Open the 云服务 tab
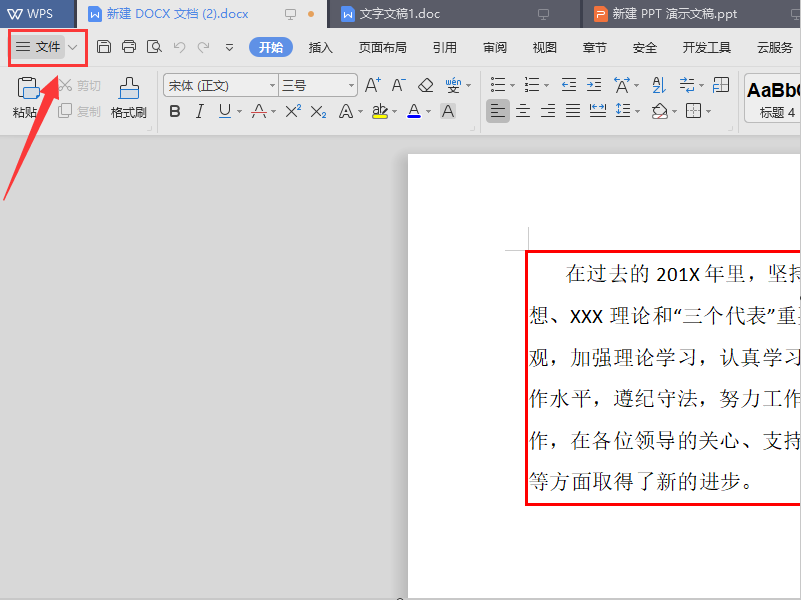Screen dimensions: 801x600 click(774, 47)
